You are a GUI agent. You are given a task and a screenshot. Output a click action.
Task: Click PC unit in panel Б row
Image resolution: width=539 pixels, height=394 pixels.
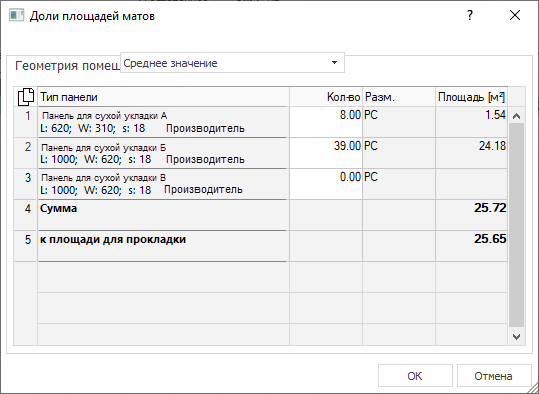point(371,146)
